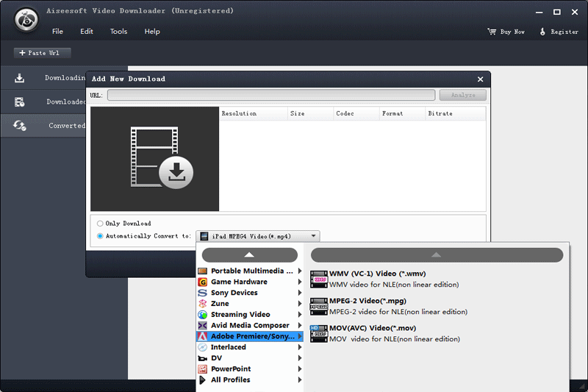588x392 pixels.
Task: Click the All Profiles play icon
Action: click(x=203, y=380)
